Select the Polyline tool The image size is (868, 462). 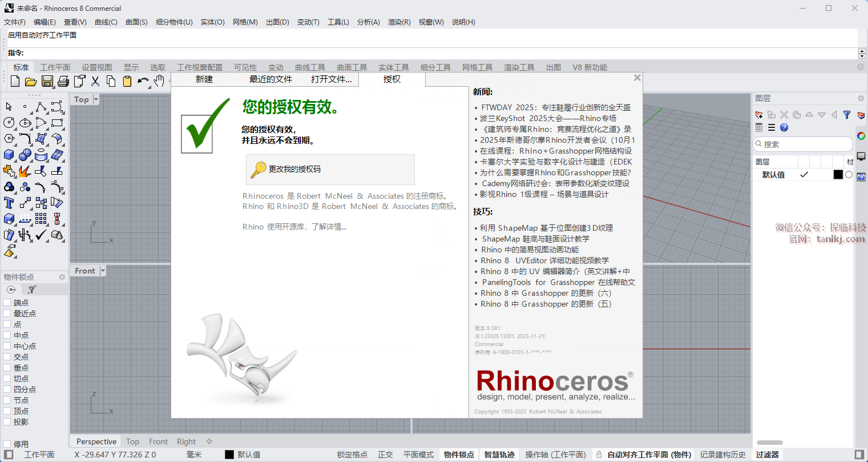(x=41, y=107)
